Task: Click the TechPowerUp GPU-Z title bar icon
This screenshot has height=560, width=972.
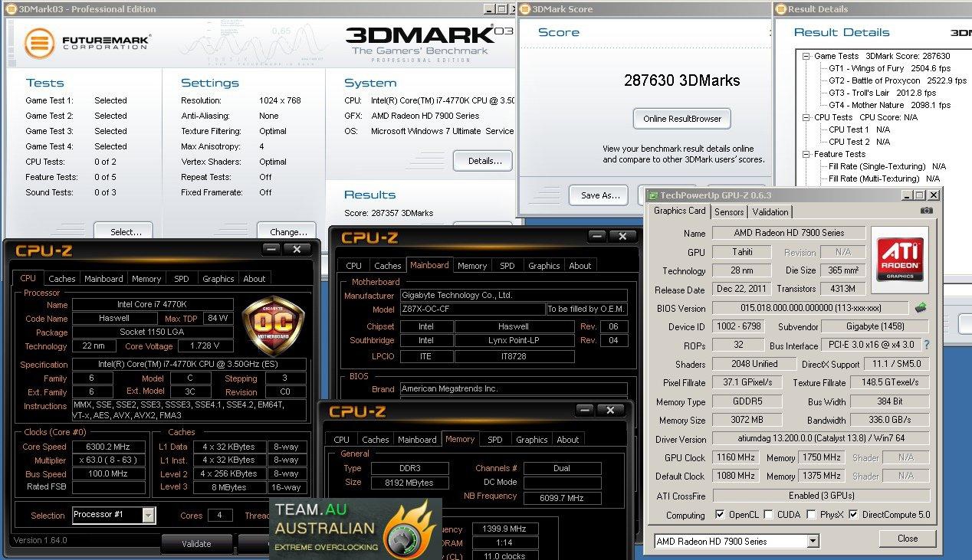Action: point(654,195)
